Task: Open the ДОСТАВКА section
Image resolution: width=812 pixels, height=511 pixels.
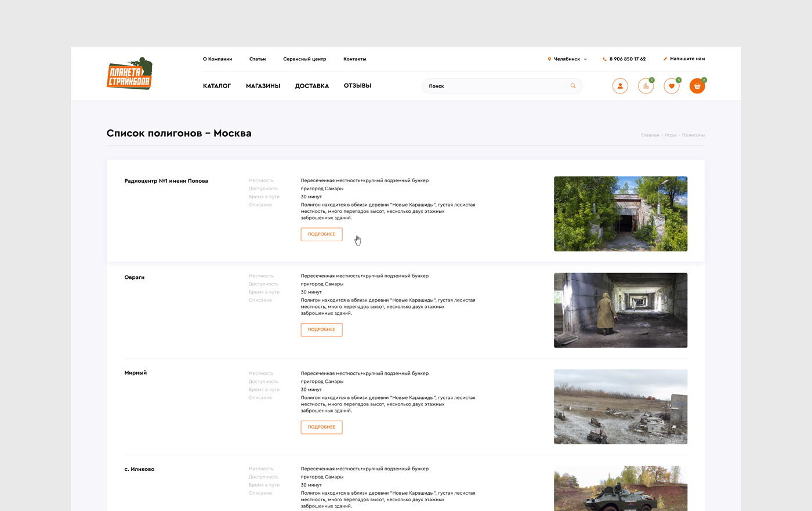Action: click(312, 86)
